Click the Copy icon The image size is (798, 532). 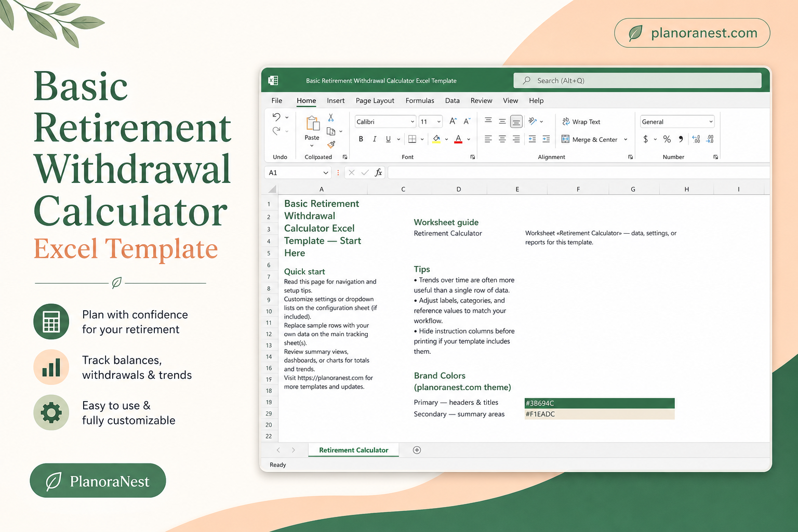point(331,131)
